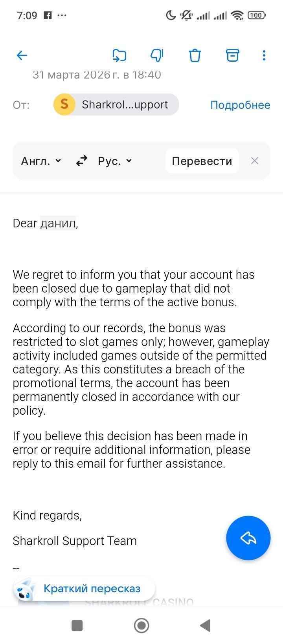Tap the yellow S sender avatar

(64, 104)
